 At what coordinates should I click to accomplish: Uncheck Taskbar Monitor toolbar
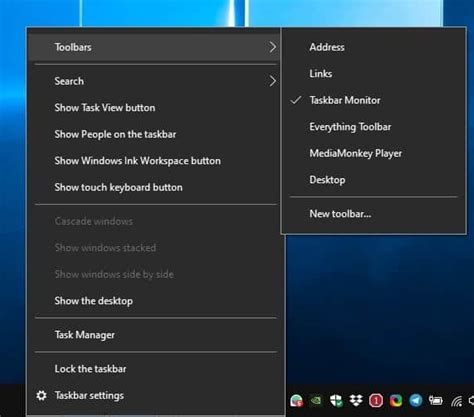tap(373, 100)
